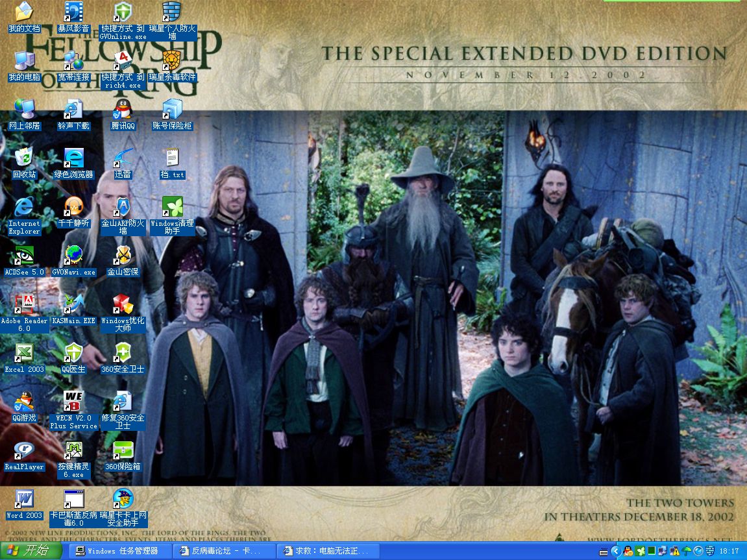
Task: Open Task Manager CPU meter tray icon
Action: click(652, 552)
